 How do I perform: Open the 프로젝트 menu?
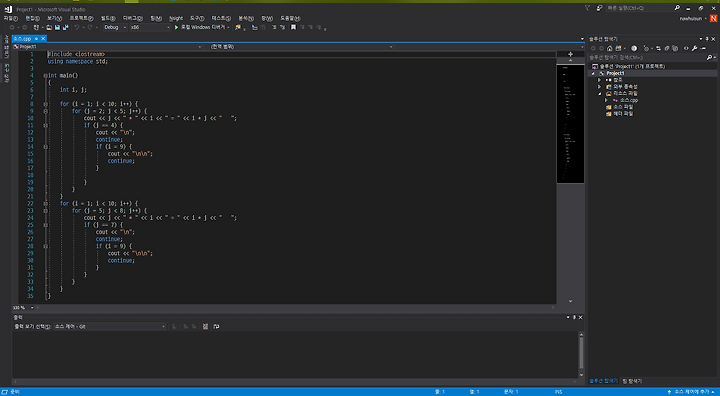click(x=81, y=18)
